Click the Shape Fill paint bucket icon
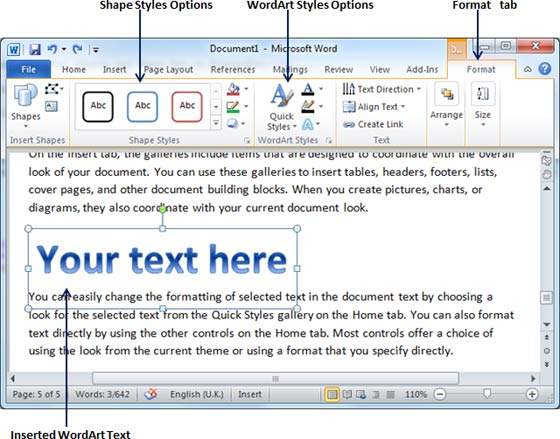The image size is (560, 439). (x=233, y=89)
